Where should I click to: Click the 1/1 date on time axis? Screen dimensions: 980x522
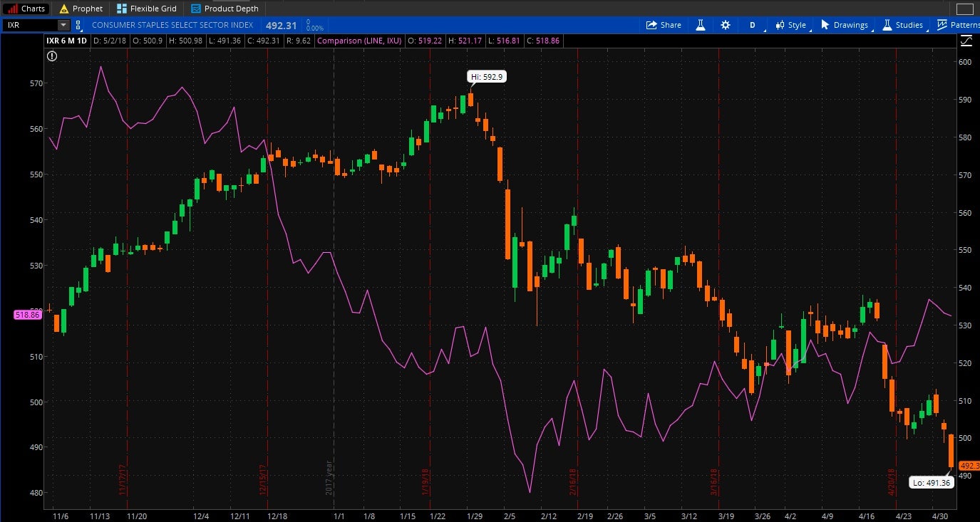[339, 516]
